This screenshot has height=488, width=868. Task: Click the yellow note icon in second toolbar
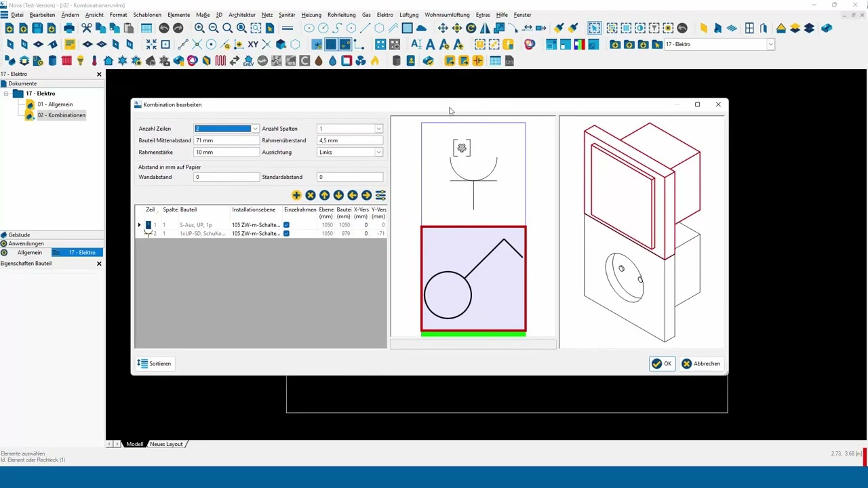[x=70, y=45]
